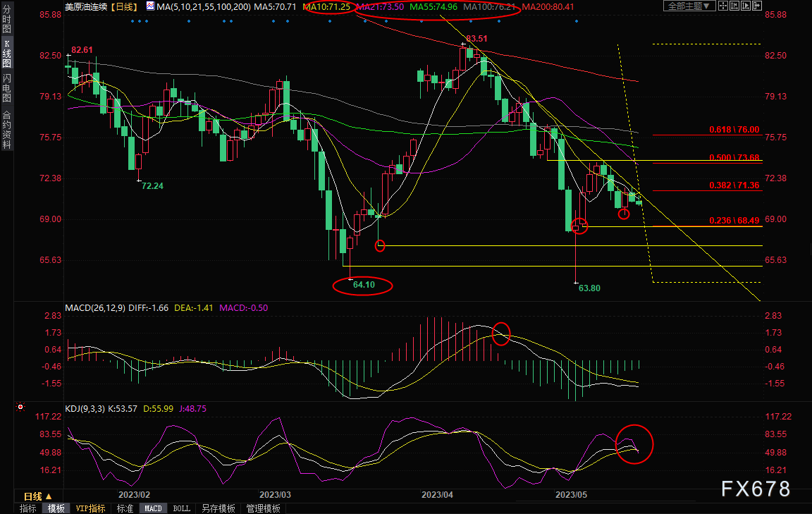The width and height of the screenshot is (812, 514).
Task: Switch to the K线图 view
Action: [x=7, y=54]
